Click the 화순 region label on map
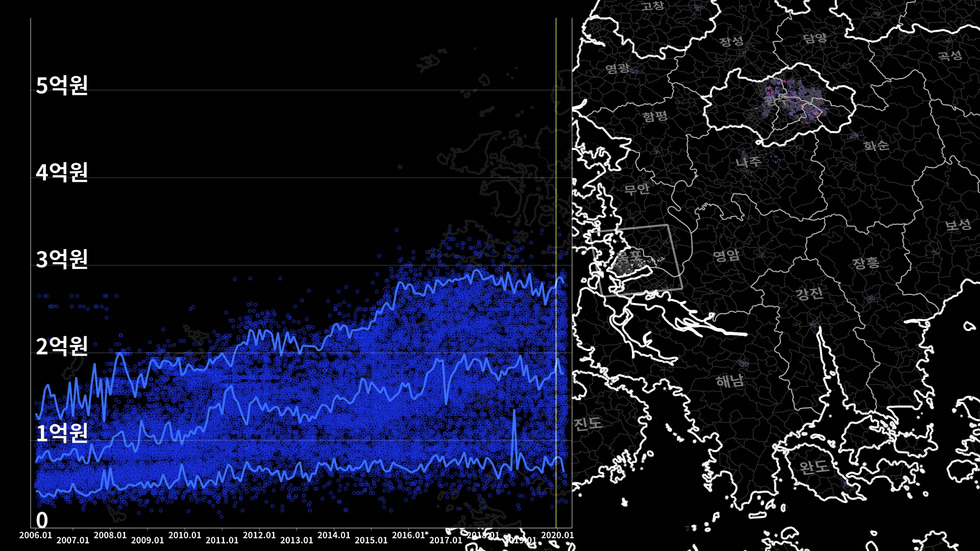The height and width of the screenshot is (551, 980). (x=876, y=146)
